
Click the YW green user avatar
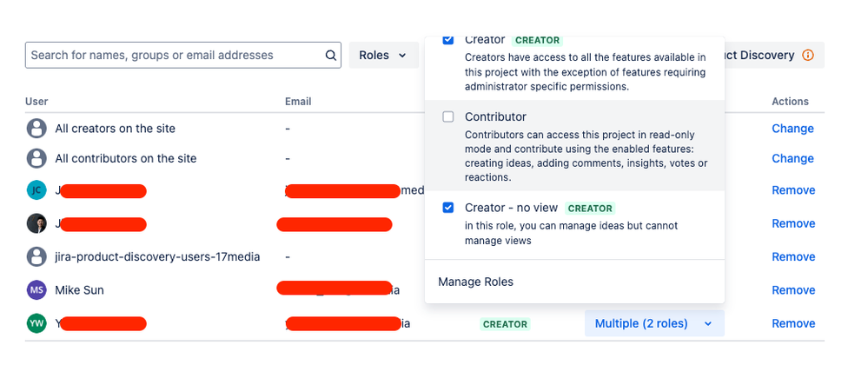36,323
